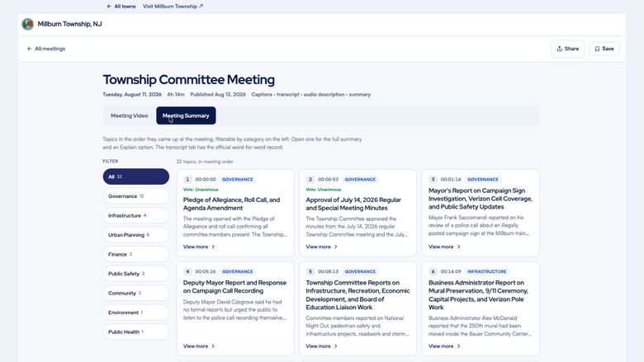
Task: Open View more on Mayor's Report card
Action: [444, 247]
